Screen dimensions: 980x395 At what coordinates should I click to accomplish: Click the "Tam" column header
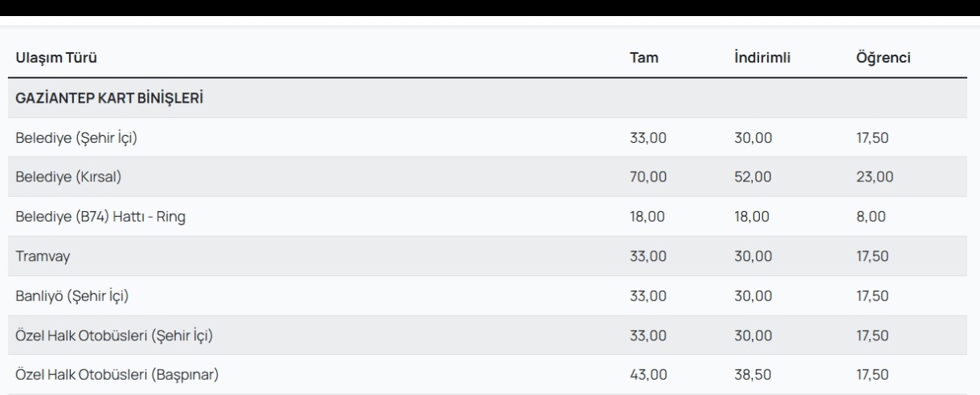coord(643,59)
